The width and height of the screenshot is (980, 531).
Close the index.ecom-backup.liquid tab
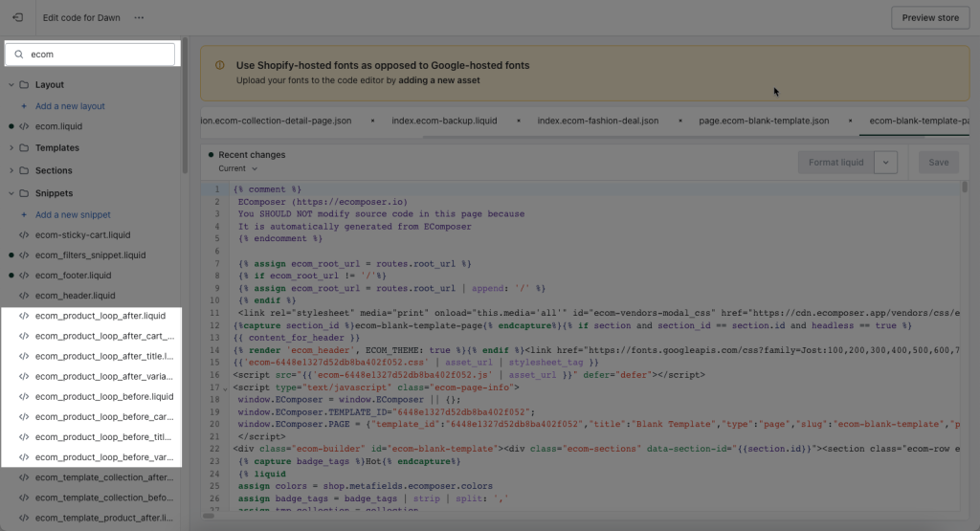tap(518, 121)
